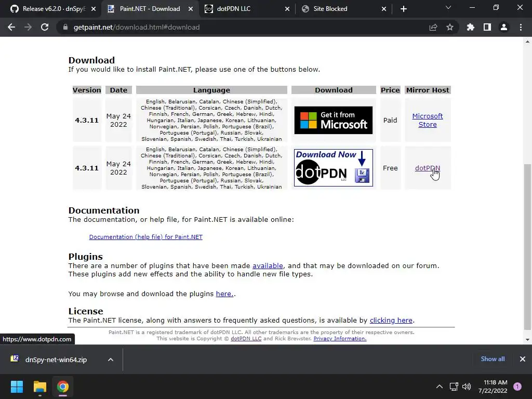Click 'here.' to browse plugins
The height and width of the screenshot is (399, 532).
[224, 294]
